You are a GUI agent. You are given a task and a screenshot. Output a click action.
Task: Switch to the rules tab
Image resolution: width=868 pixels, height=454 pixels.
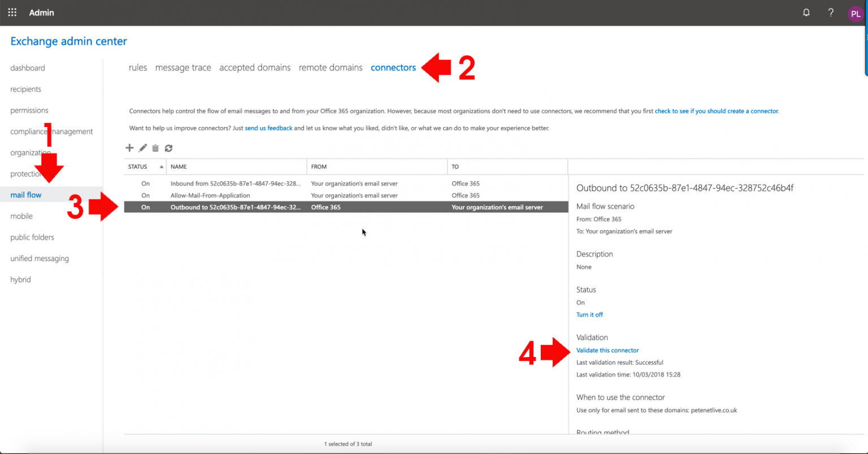(x=137, y=67)
